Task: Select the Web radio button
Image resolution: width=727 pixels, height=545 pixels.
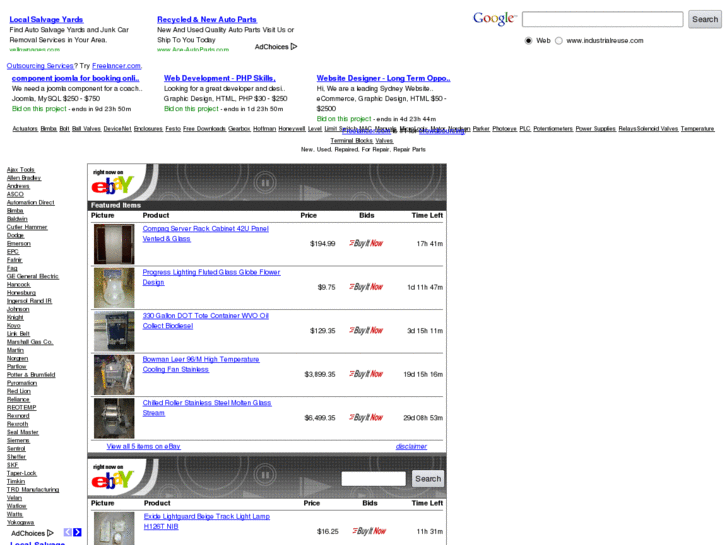Action: click(528, 41)
